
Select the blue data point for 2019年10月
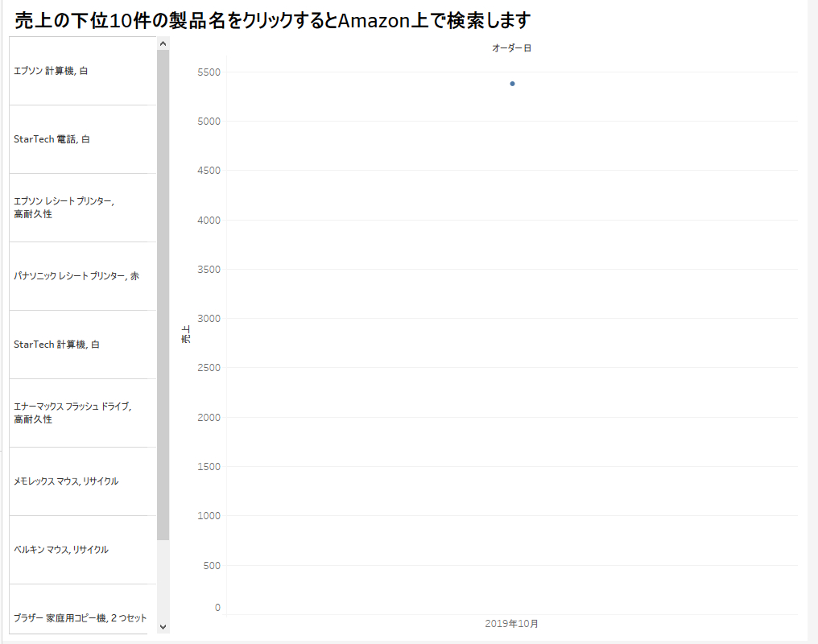[x=512, y=84]
